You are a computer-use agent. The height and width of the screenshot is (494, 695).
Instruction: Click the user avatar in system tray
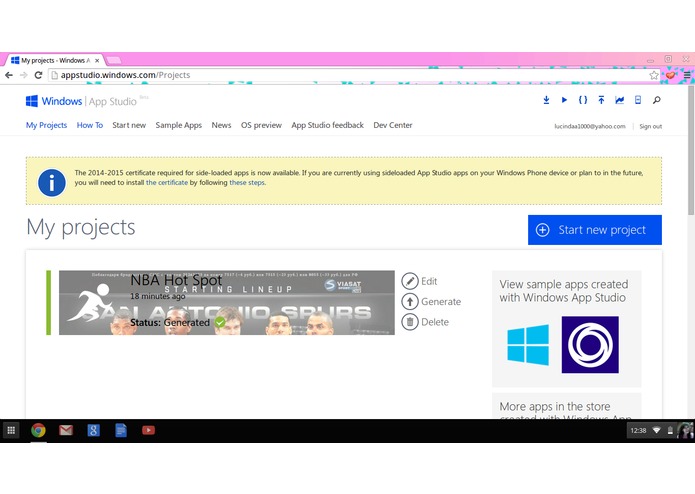[685, 430]
